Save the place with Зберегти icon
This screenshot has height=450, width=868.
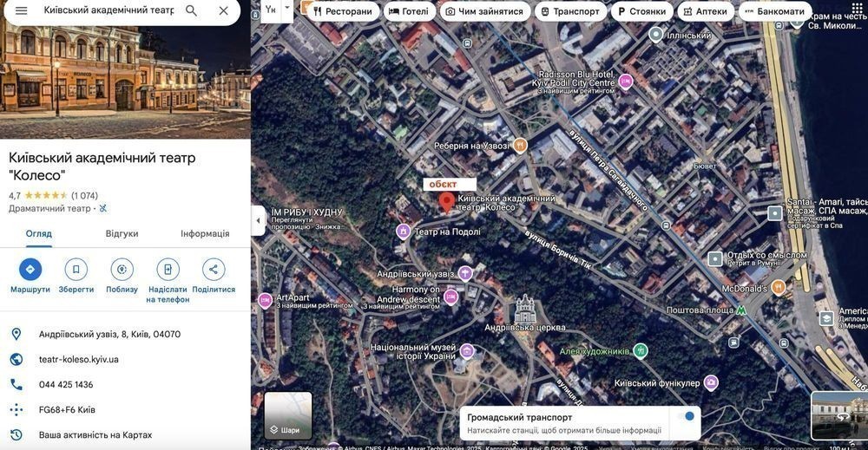(x=76, y=270)
